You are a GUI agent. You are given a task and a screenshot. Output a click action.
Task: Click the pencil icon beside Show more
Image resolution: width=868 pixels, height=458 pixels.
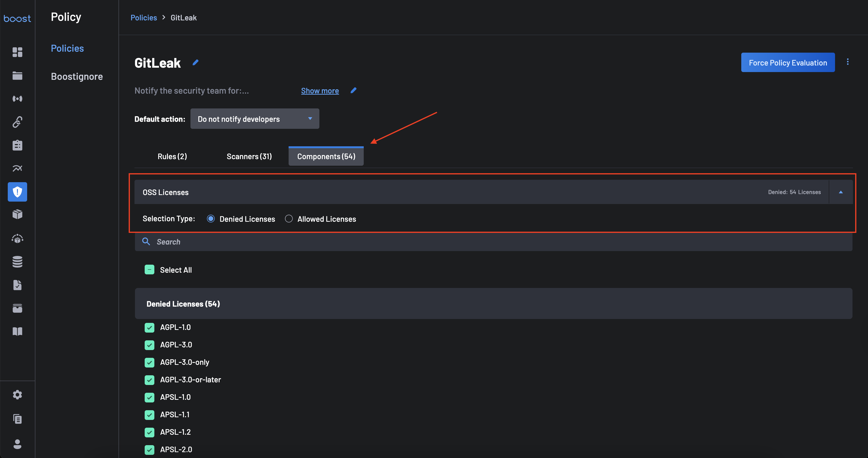(x=353, y=90)
